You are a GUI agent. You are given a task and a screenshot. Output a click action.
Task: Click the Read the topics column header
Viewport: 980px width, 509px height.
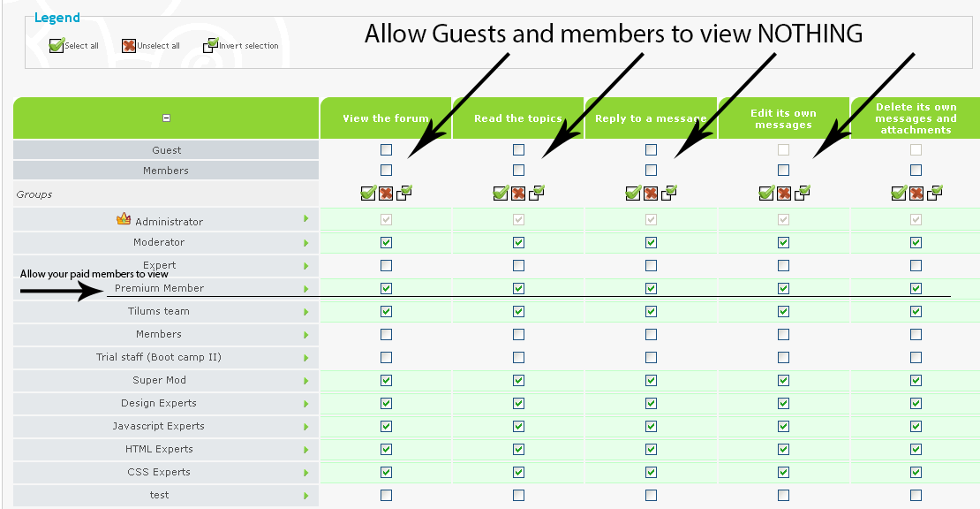[x=518, y=118]
